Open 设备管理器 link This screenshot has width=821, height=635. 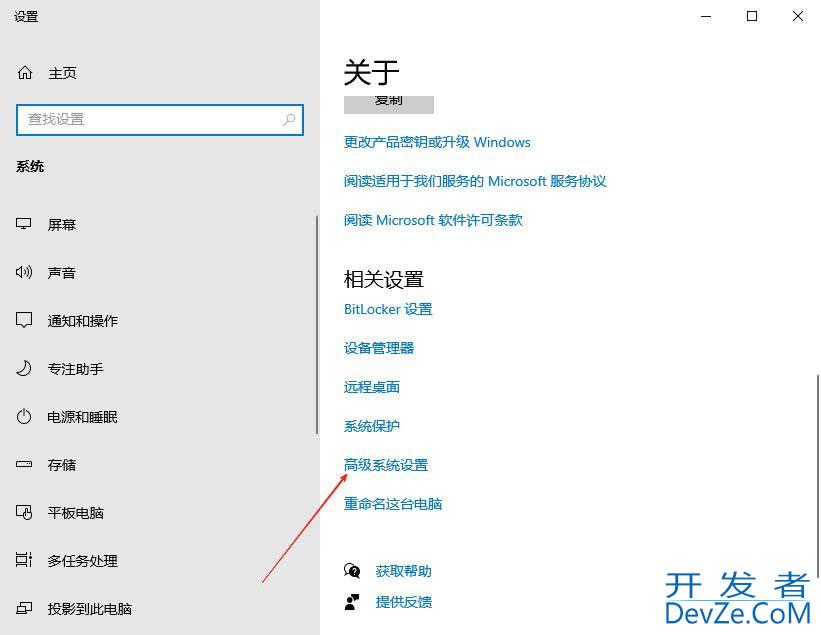pos(379,348)
